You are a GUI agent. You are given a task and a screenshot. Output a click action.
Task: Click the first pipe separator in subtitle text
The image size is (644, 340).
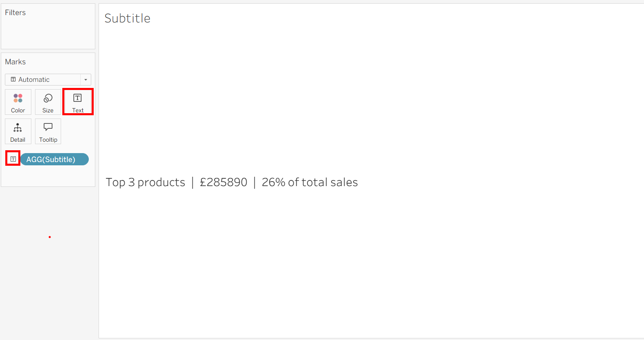pyautogui.click(x=193, y=182)
